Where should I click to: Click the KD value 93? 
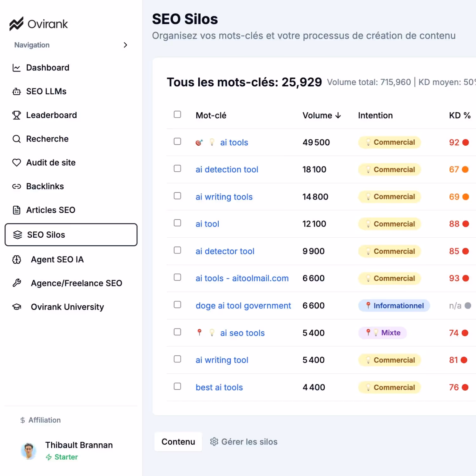coord(454,278)
